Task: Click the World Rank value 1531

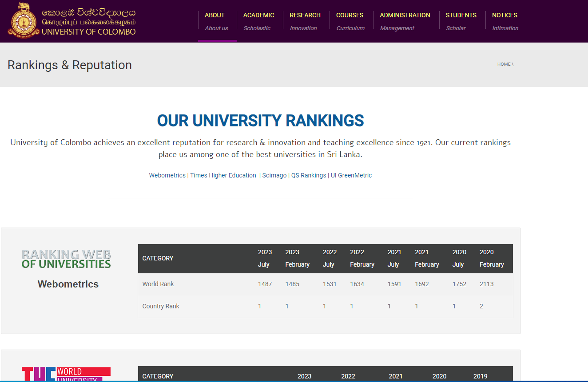Action: tap(330, 284)
